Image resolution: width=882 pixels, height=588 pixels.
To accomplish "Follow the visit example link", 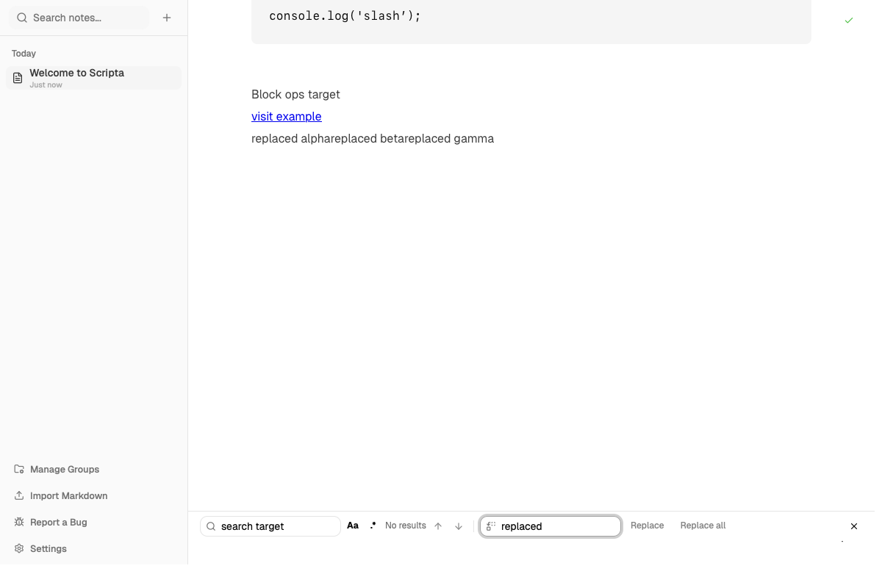I will click(286, 116).
